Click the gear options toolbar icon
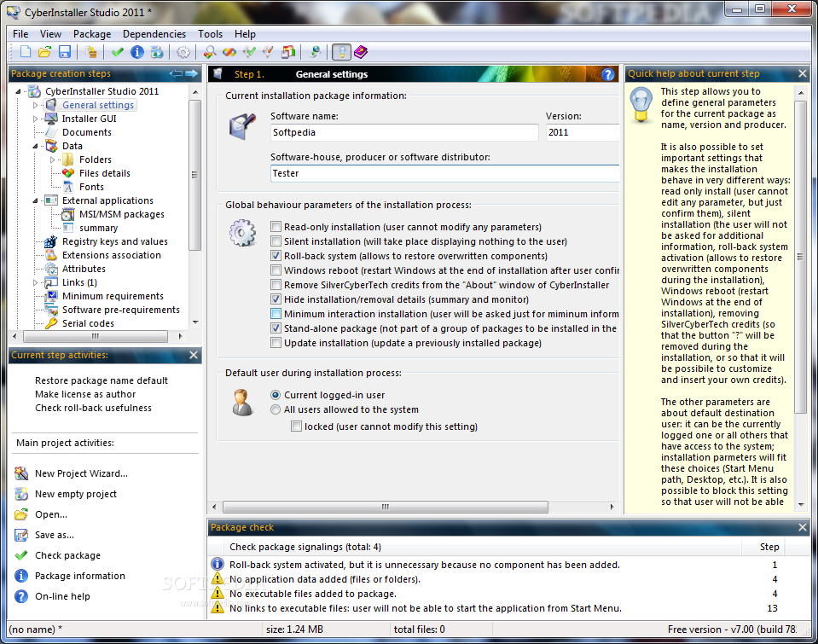This screenshot has width=818, height=644. [183, 52]
